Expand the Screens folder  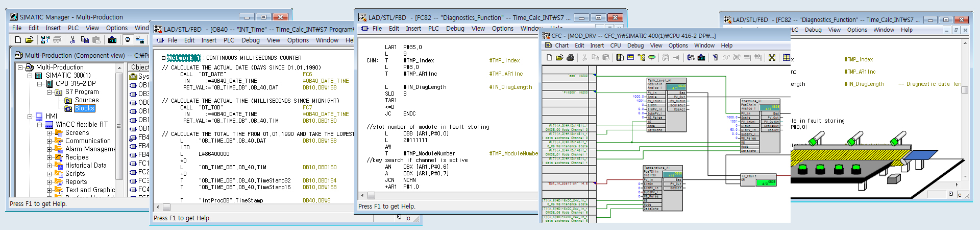tap(50, 133)
